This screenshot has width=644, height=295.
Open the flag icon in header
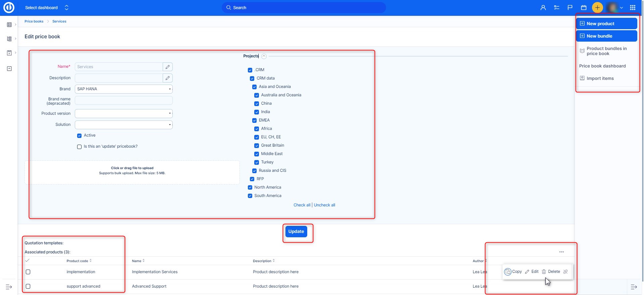pos(570,7)
